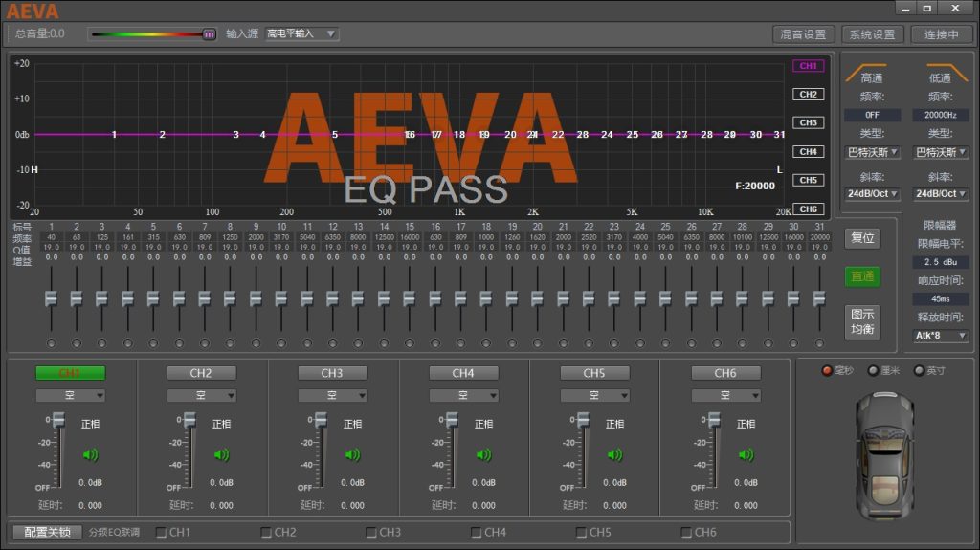Click the master volume slider handle
This screenshot has width=980, height=550.
point(210,34)
